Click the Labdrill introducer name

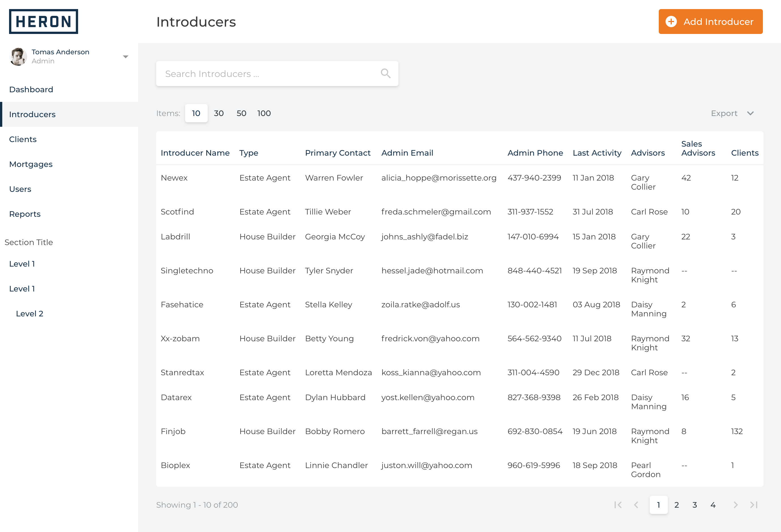coord(175,237)
